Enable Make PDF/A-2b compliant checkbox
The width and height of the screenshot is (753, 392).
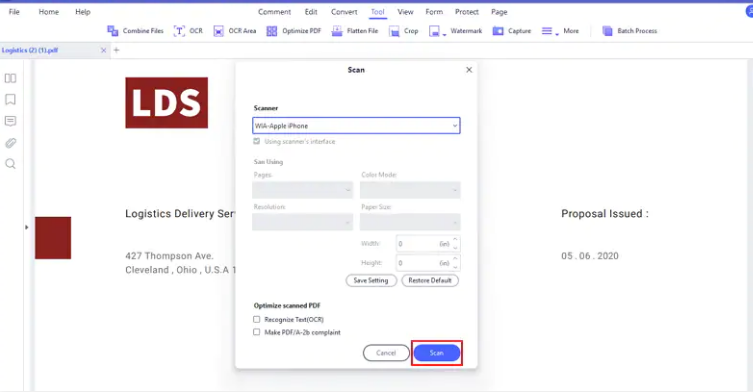pyautogui.click(x=256, y=332)
